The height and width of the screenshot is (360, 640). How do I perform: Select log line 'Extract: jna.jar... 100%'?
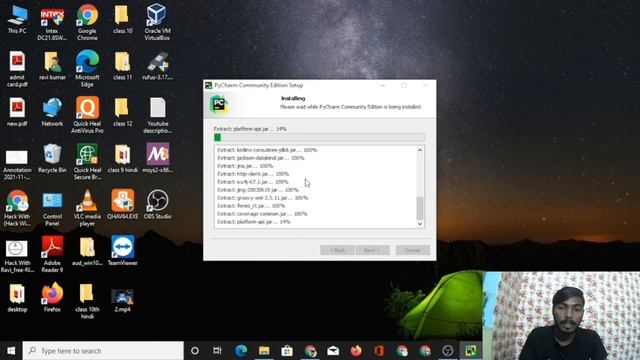tap(245, 166)
